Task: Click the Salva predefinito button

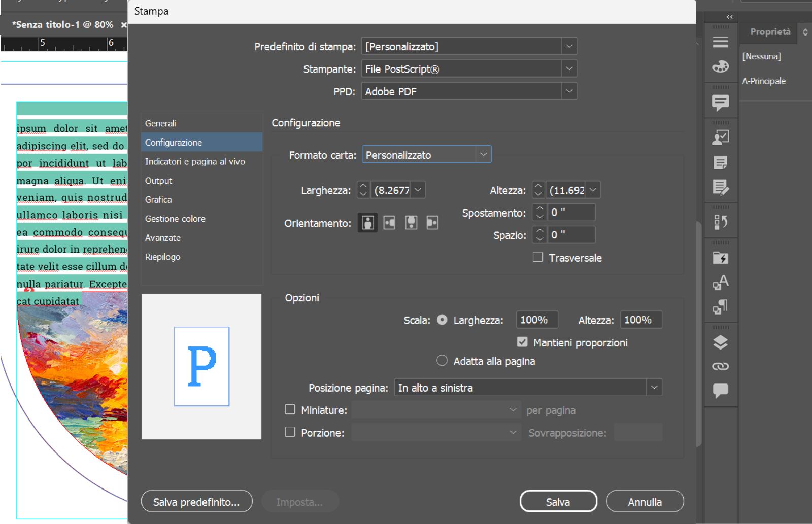Action: point(196,501)
